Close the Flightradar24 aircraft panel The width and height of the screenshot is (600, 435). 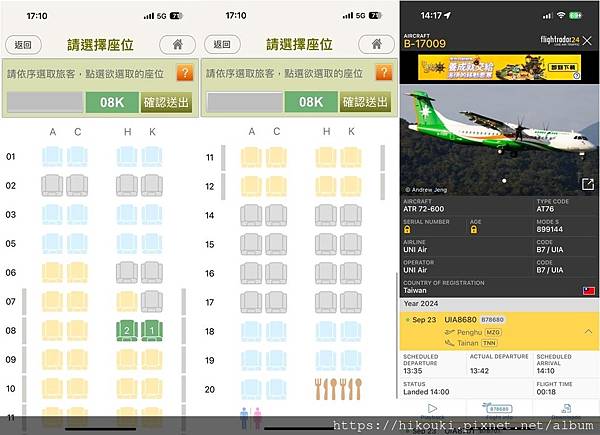(x=587, y=41)
